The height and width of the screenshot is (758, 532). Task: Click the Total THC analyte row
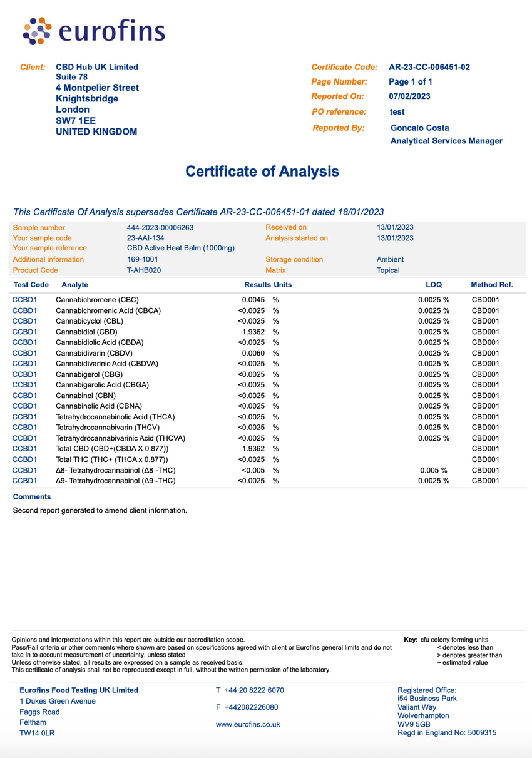coord(112,459)
